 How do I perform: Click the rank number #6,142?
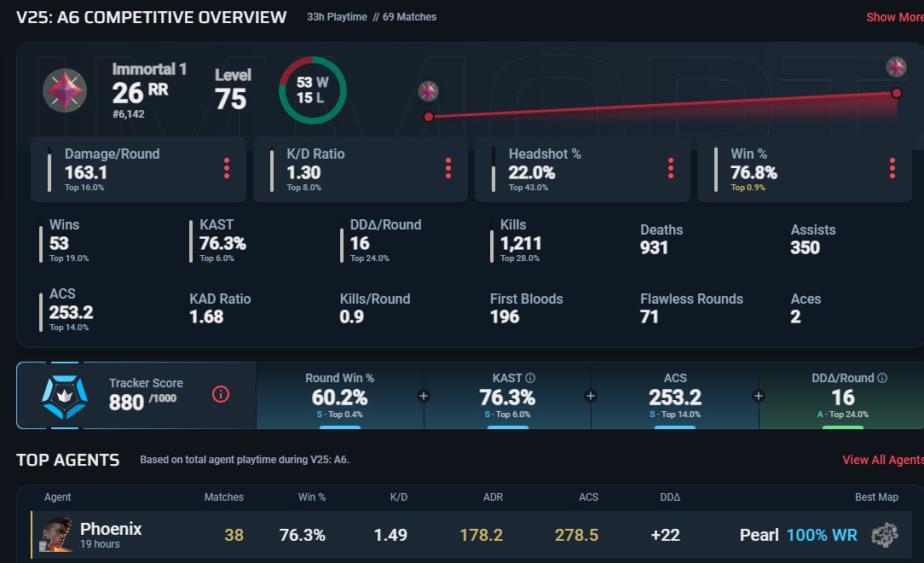pos(128,113)
